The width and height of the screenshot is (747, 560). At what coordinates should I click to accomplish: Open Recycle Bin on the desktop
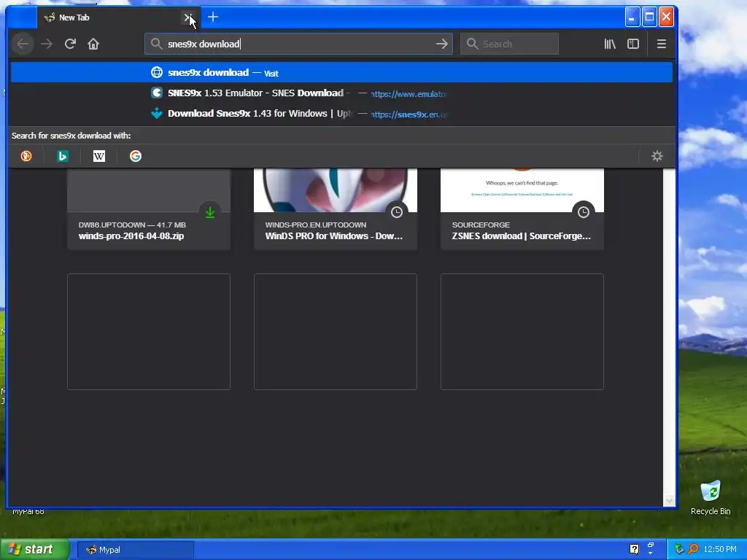pos(711,498)
